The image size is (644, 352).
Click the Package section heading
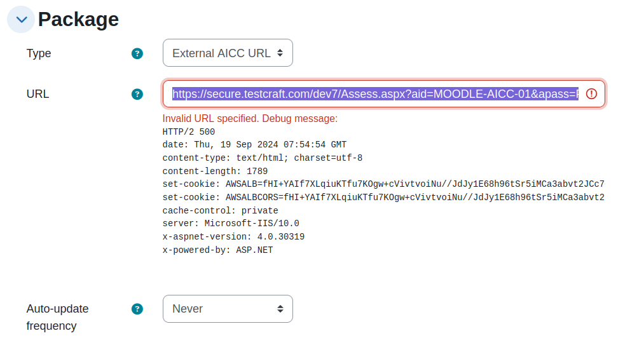(78, 19)
